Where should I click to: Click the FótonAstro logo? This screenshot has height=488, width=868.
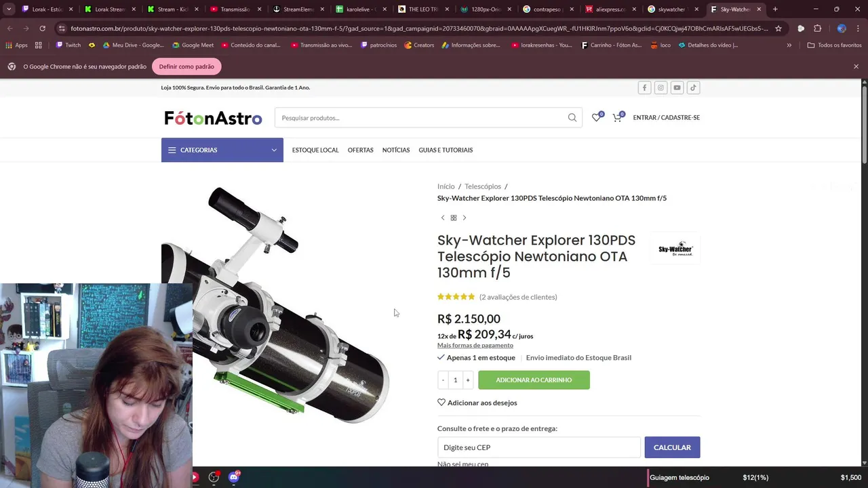coord(213,118)
